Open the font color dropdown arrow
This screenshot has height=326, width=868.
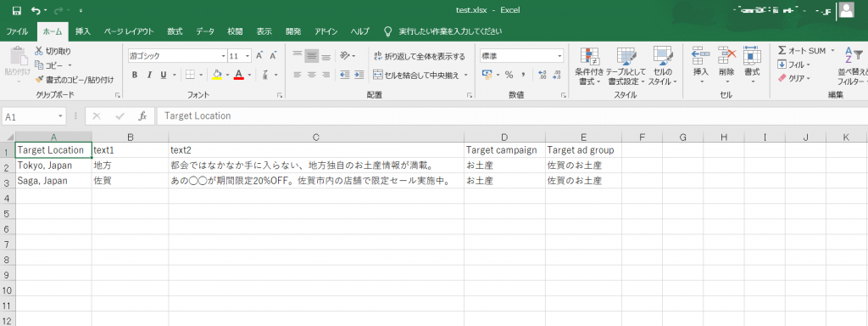click(x=249, y=75)
